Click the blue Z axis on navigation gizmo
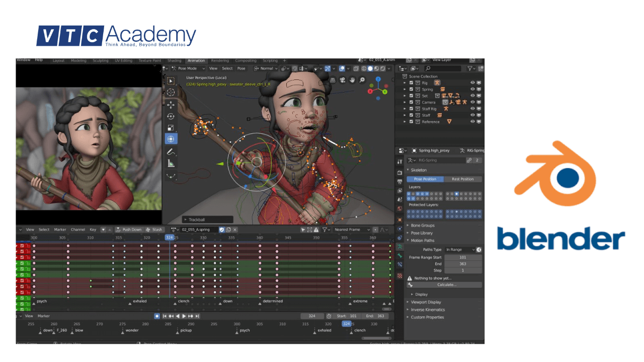The image size is (644, 362). [378, 79]
